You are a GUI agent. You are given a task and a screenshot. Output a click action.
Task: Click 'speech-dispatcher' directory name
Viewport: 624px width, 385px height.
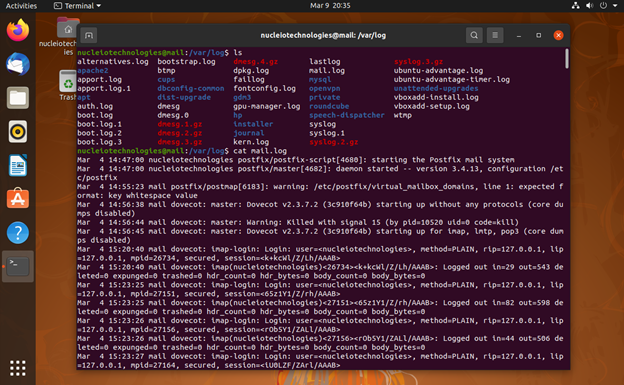click(347, 115)
